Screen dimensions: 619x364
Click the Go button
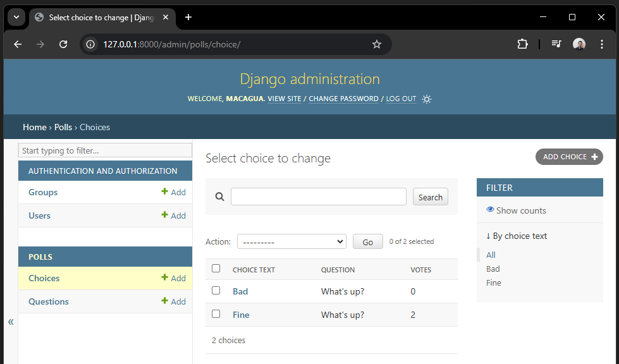(x=367, y=242)
